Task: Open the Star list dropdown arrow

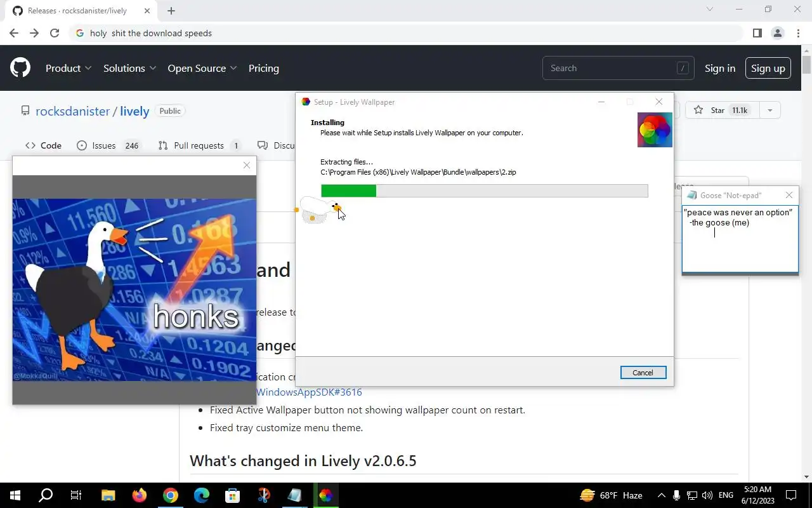Action: point(769,110)
